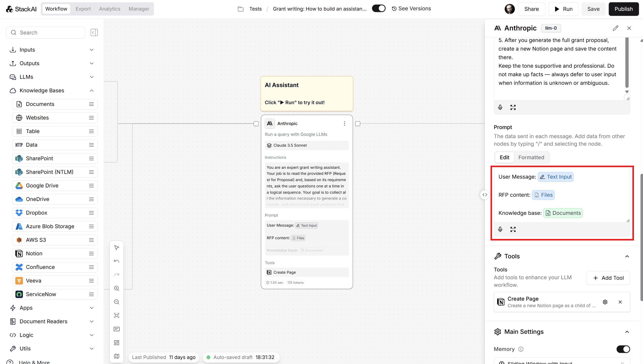643x364 pixels.
Task: Click the Files chip in Prompt editor
Action: [x=543, y=195]
